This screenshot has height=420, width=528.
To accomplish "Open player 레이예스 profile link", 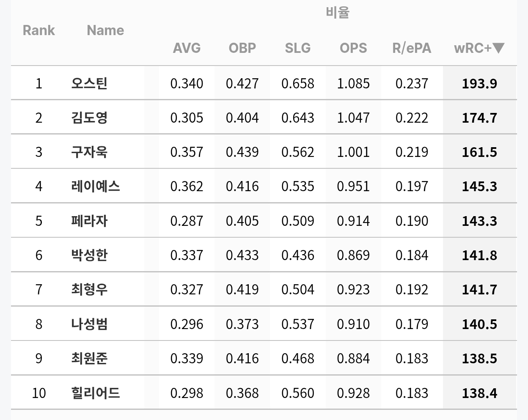I will [x=96, y=186].
